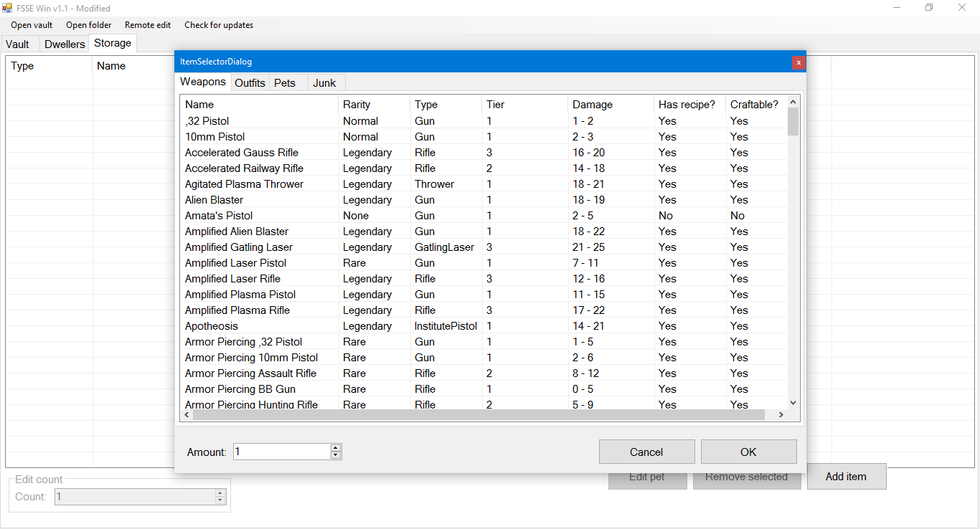The image size is (980, 529).
Task: Select the Alien Blaster row
Action: point(484,200)
